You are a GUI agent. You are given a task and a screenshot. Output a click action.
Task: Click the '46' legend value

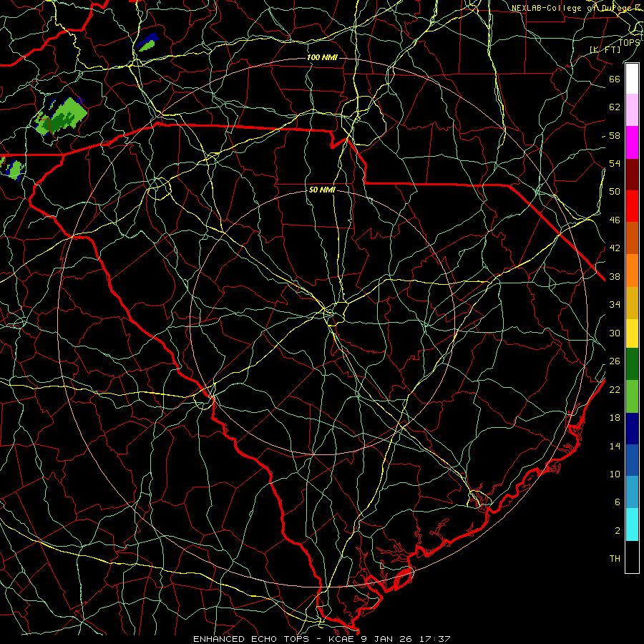coord(615,220)
